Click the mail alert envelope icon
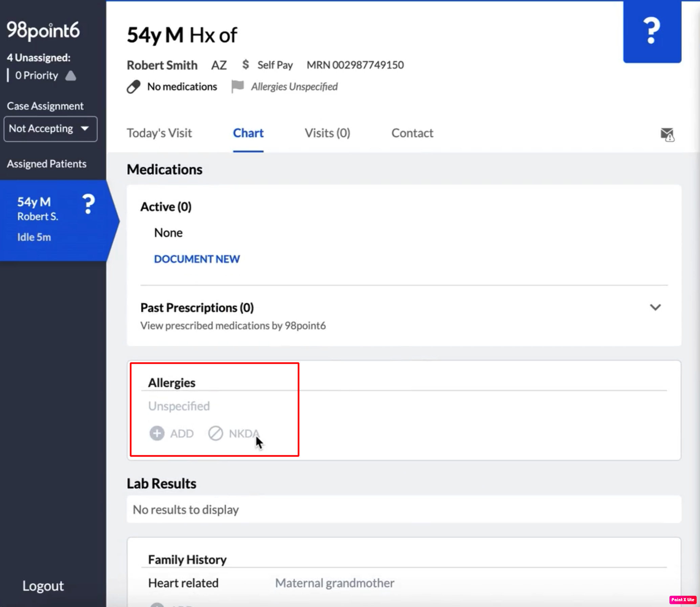 pos(667,134)
